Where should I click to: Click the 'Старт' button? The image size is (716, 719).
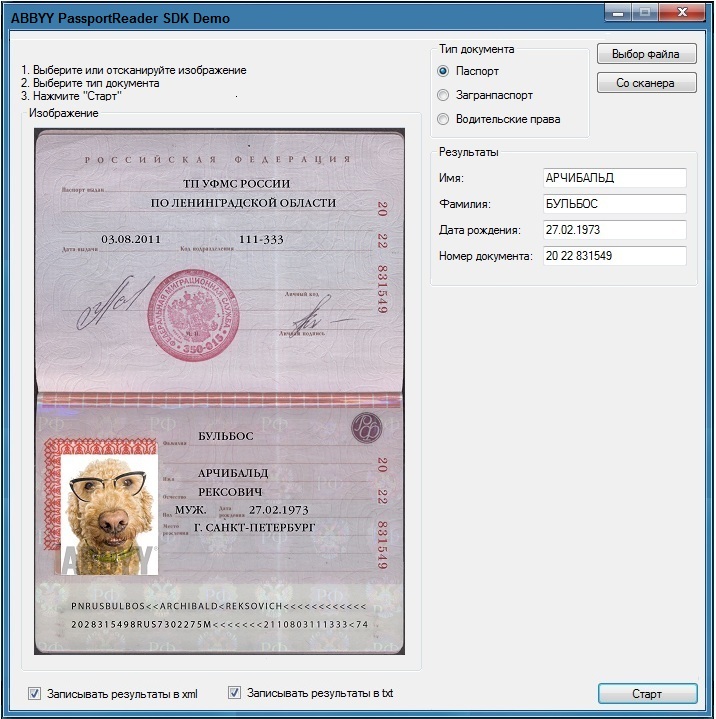(647, 693)
